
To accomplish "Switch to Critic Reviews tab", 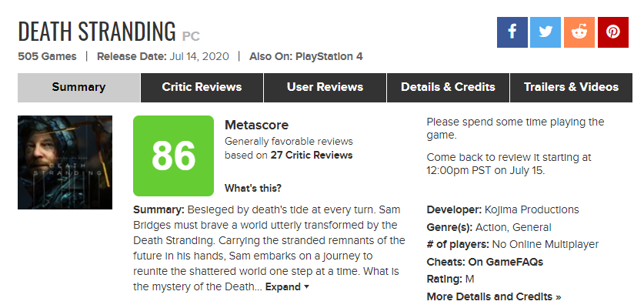I will click(x=202, y=87).
